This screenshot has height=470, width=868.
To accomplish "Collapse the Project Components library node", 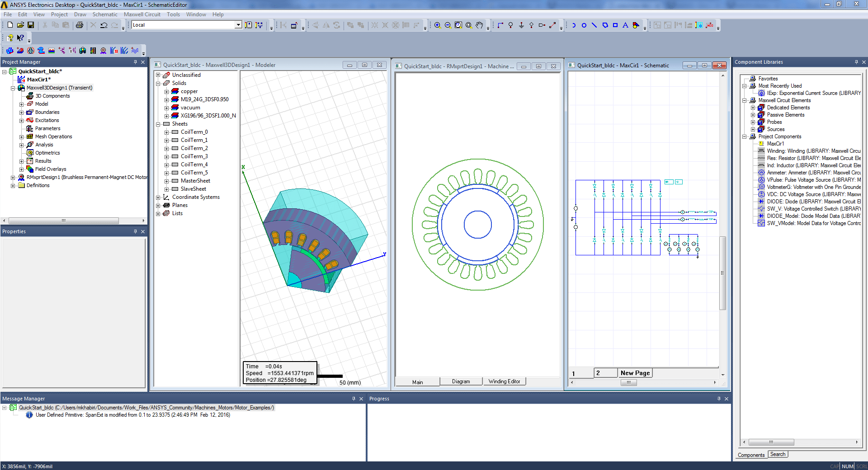I will pos(745,136).
